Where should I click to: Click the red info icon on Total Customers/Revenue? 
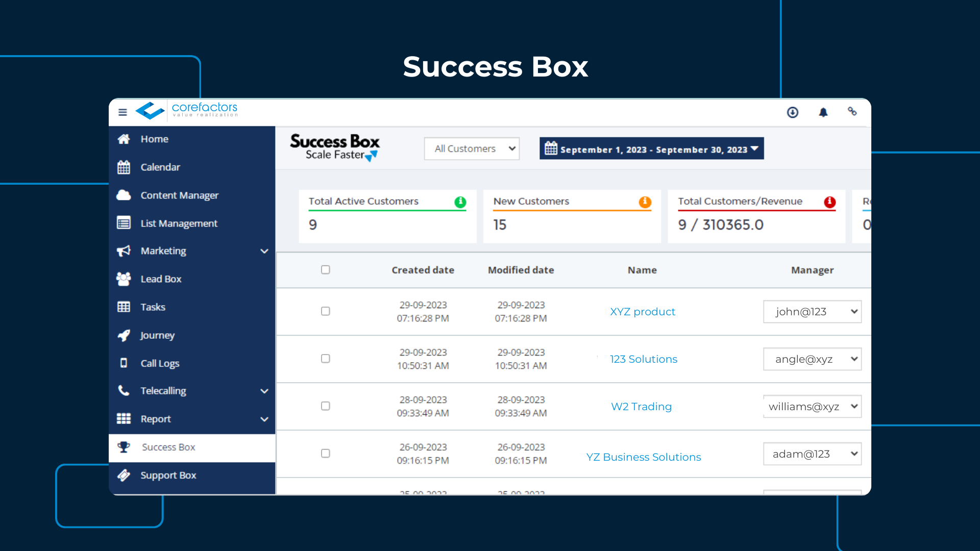[829, 202]
